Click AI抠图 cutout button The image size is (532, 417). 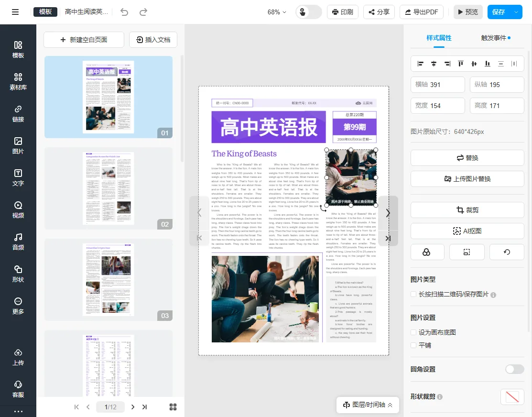(467, 231)
